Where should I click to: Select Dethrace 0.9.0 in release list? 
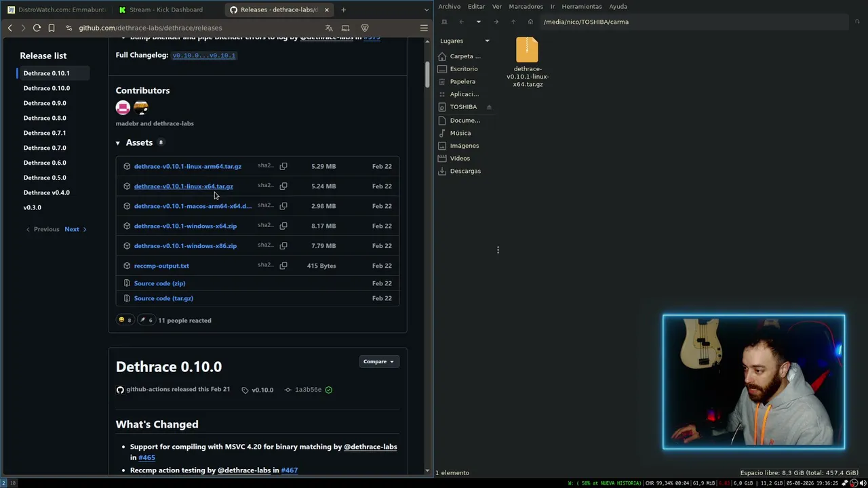point(45,103)
